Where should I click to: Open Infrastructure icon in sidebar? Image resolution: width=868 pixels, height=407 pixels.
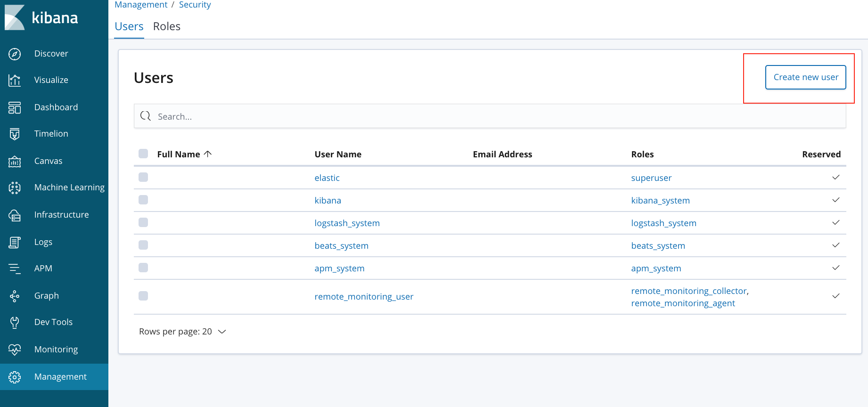pos(15,215)
